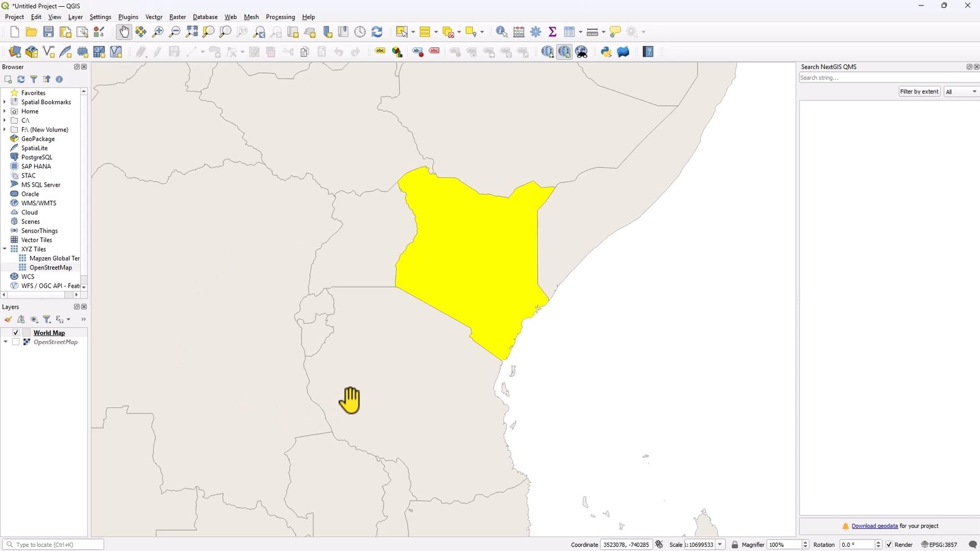Screen dimensions: 980x551
Task: Enable the OpenStreetMap layer checkbox
Action: pos(16,342)
